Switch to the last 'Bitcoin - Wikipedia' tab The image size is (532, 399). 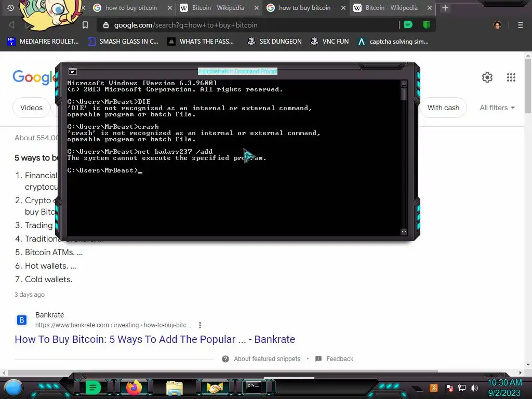tap(392, 8)
